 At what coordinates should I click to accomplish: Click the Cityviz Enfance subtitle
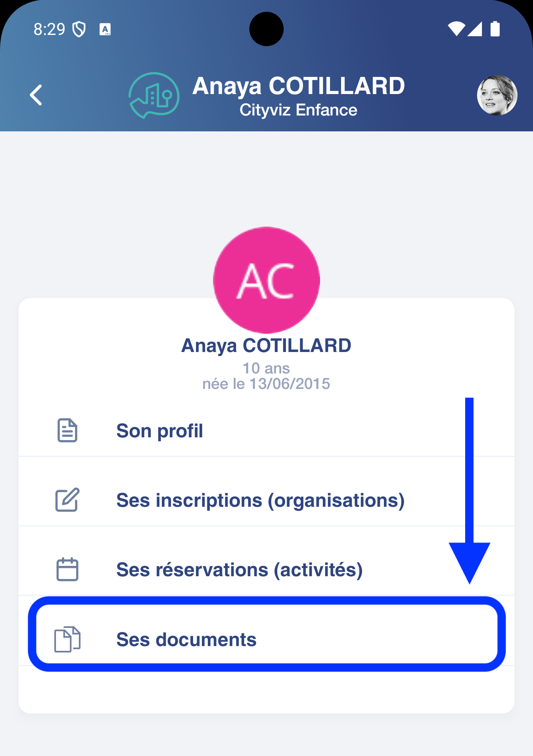click(x=298, y=110)
